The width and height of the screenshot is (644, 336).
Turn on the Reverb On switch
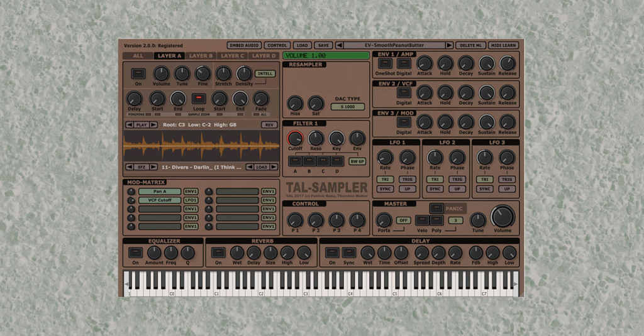(218, 252)
